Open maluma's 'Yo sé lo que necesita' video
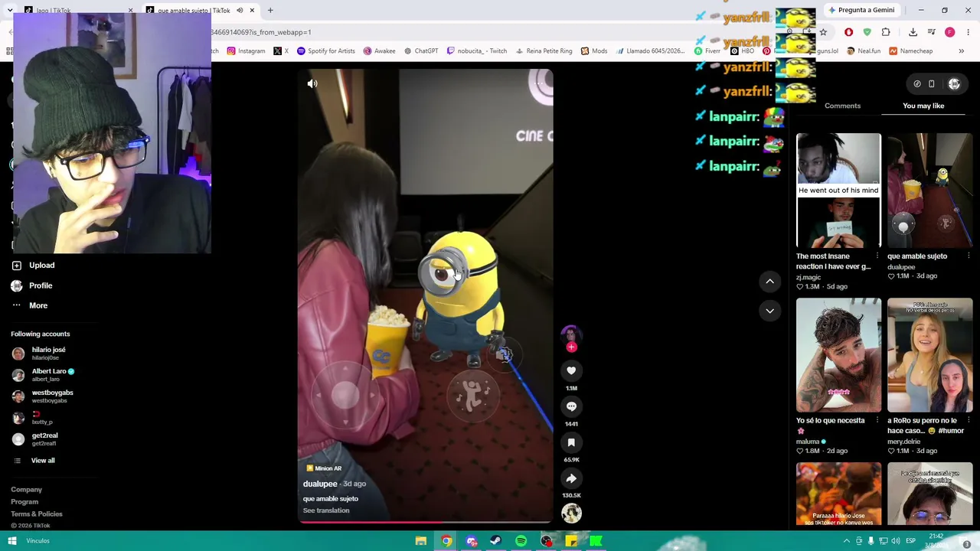This screenshot has height=551, width=980. point(838,355)
